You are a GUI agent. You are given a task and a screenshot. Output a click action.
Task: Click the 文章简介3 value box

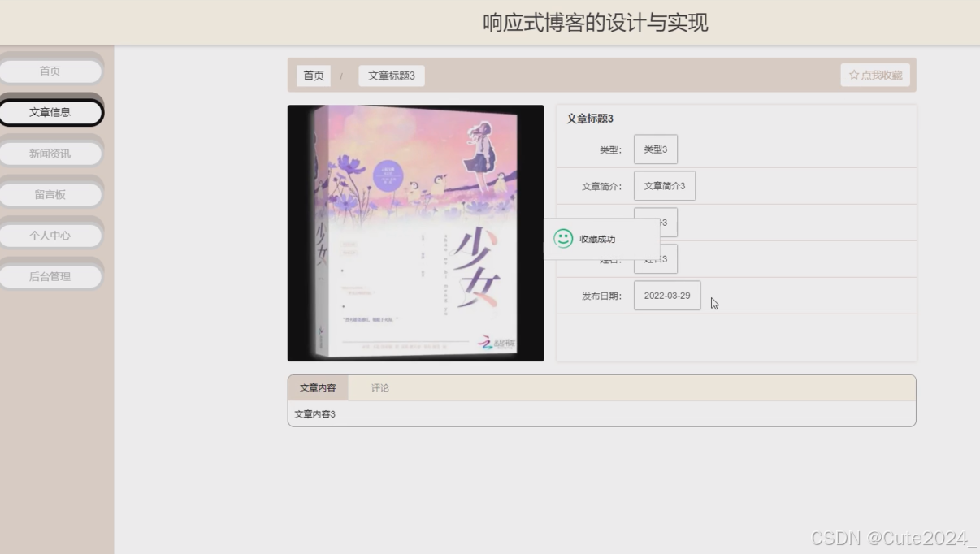665,186
